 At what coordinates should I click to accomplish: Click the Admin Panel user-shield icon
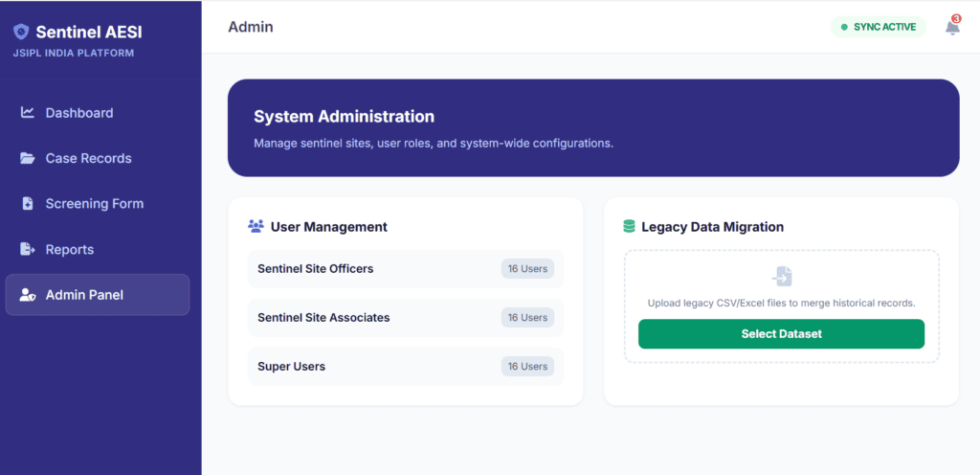[x=28, y=295]
